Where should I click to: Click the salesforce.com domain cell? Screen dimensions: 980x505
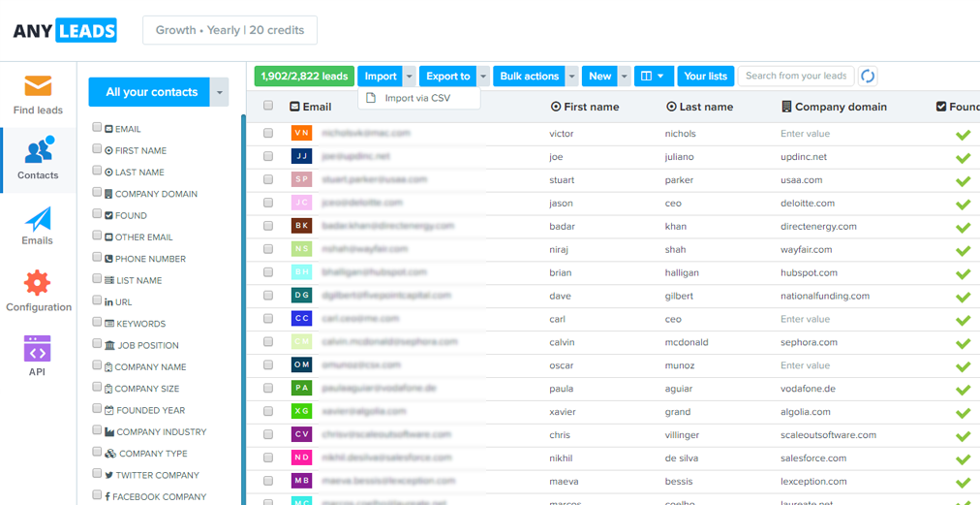click(813, 458)
